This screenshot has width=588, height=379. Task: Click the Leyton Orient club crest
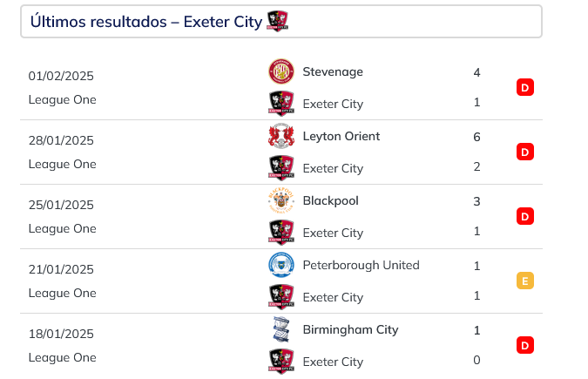[x=281, y=136]
